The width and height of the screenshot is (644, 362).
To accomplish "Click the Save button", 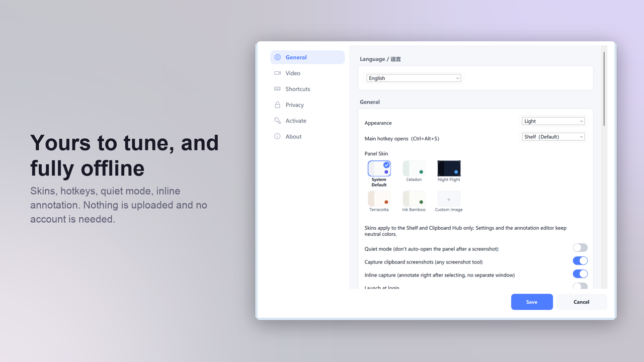I will 532,302.
